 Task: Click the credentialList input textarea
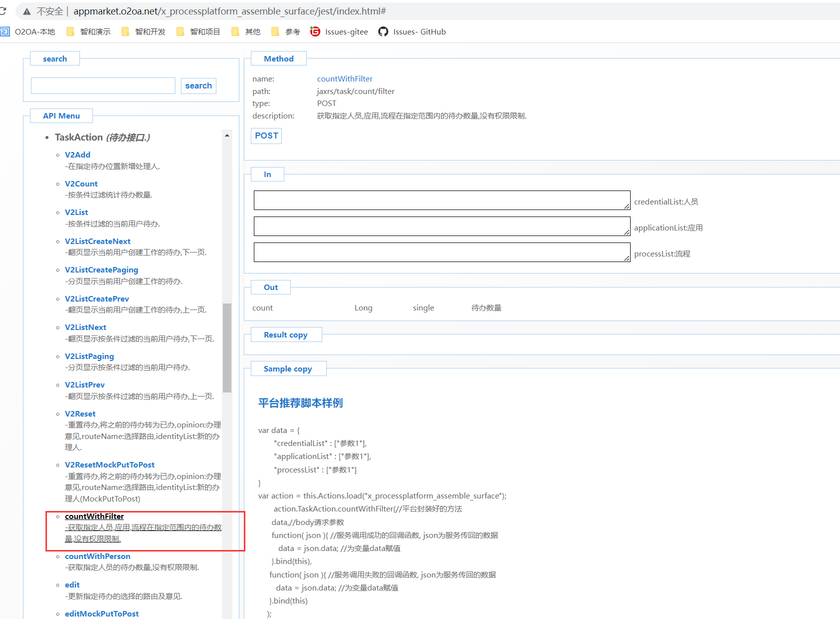click(442, 200)
